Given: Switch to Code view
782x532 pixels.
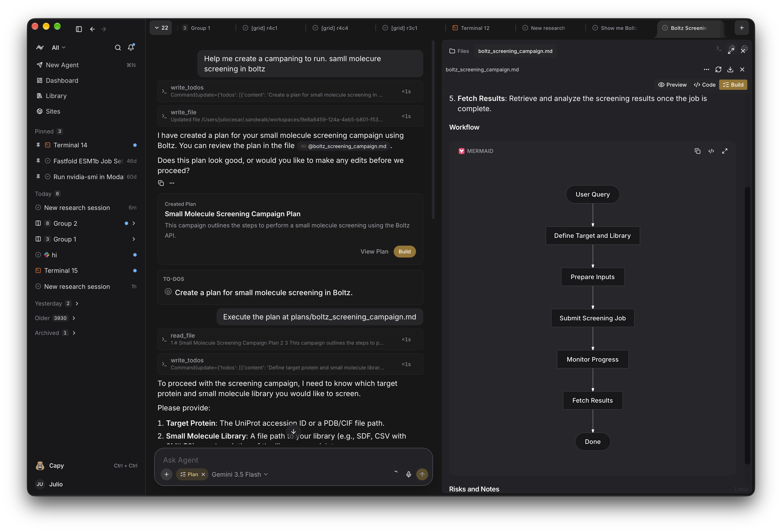Looking at the screenshot, I should pyautogui.click(x=705, y=85).
